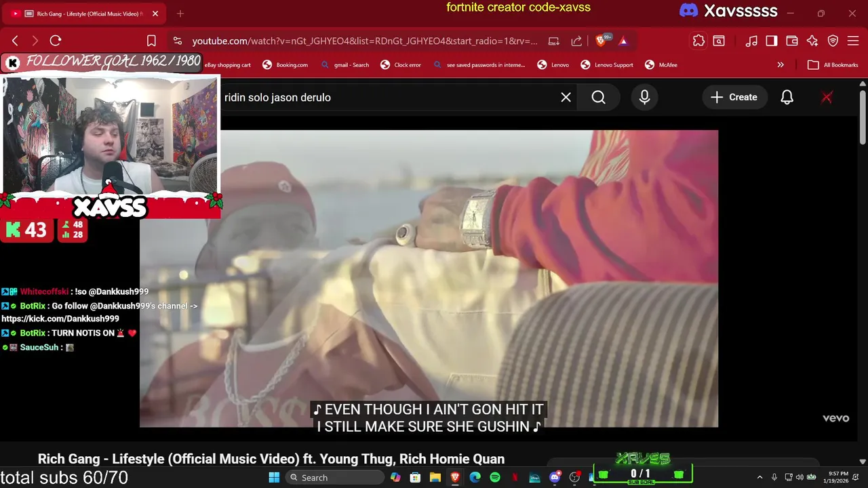Open tab search icon in toolbar

point(719,41)
